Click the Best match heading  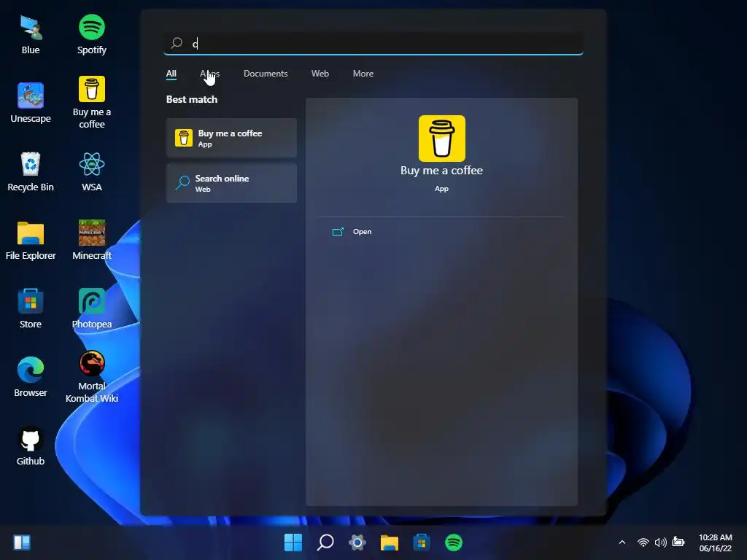(x=192, y=99)
